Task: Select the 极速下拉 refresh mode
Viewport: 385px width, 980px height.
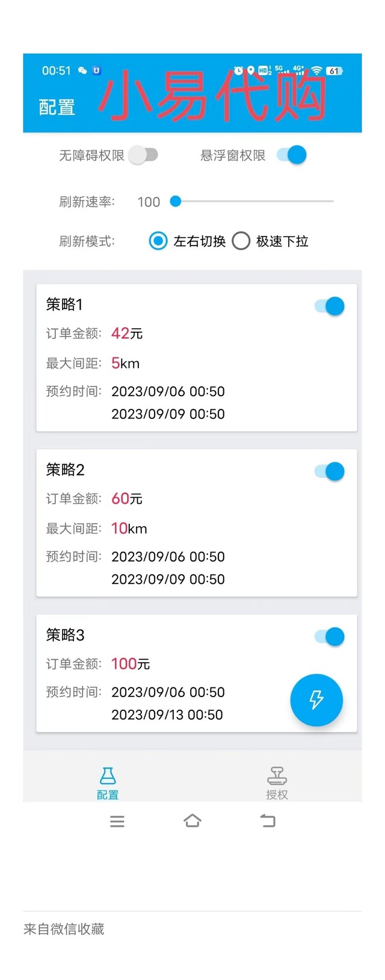Action: pyautogui.click(x=270, y=241)
